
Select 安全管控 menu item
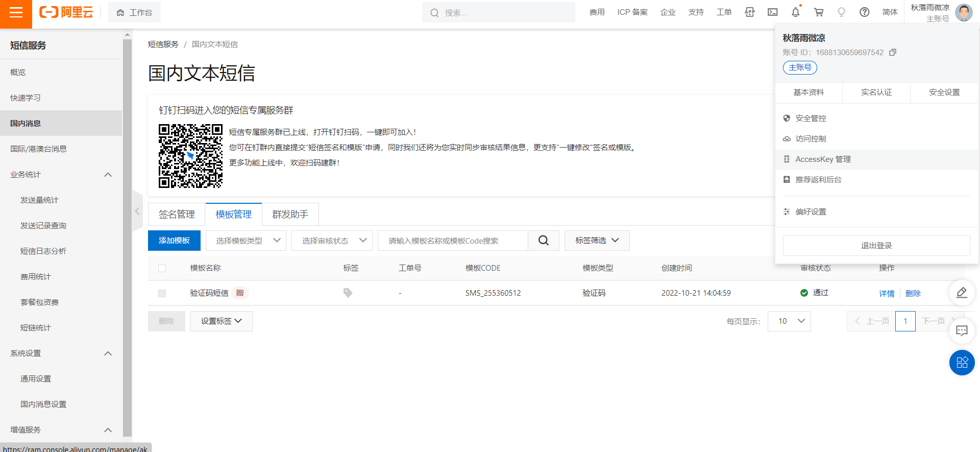[x=876, y=118]
